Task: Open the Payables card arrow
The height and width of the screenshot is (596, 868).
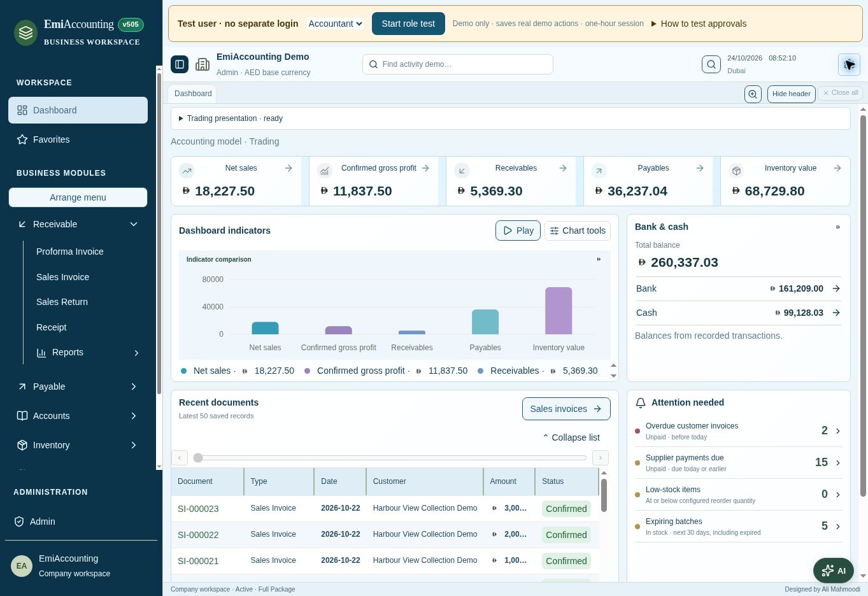Action: click(x=700, y=168)
